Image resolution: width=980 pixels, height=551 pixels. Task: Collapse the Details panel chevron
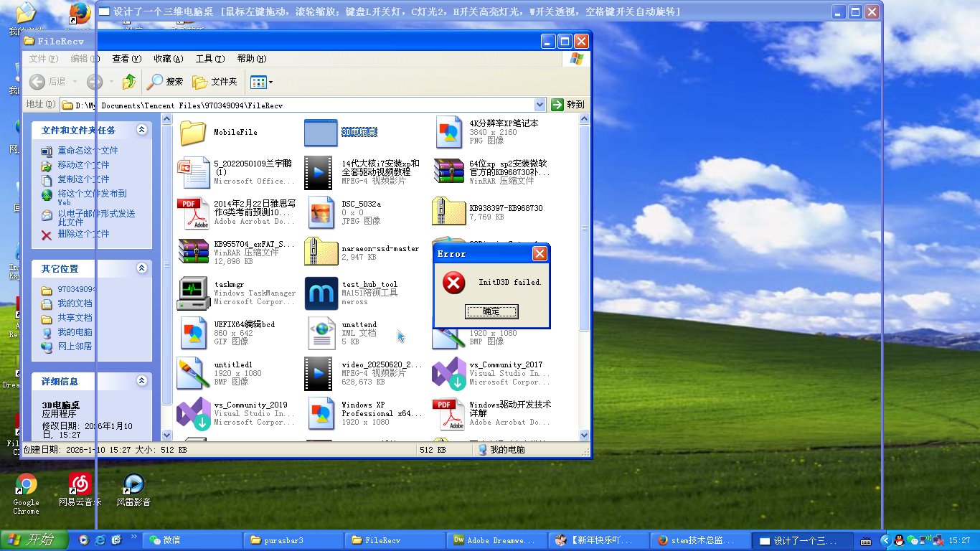point(141,381)
